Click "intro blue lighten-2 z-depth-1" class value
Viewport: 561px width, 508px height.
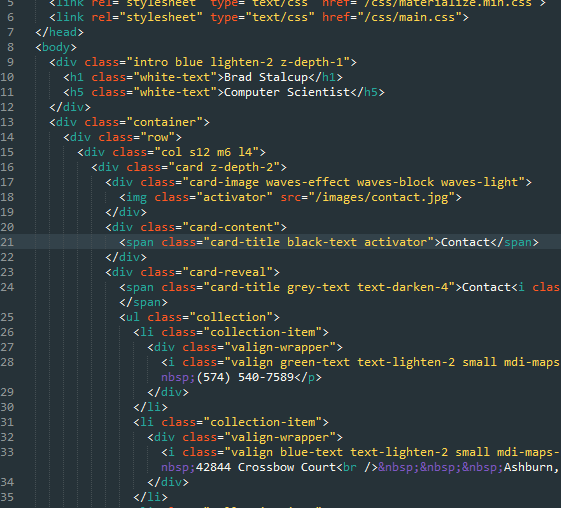238,62
